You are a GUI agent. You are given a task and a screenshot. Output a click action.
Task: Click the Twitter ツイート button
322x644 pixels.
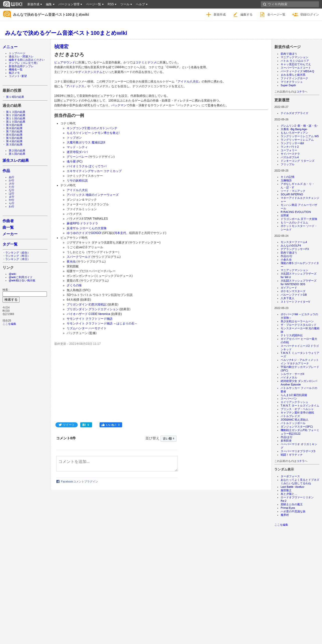point(66,425)
